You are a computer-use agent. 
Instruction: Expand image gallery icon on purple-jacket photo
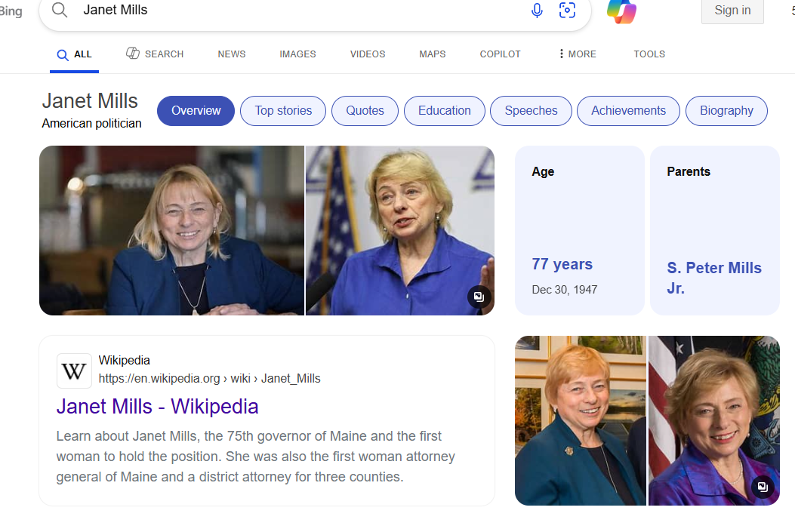[x=763, y=487]
